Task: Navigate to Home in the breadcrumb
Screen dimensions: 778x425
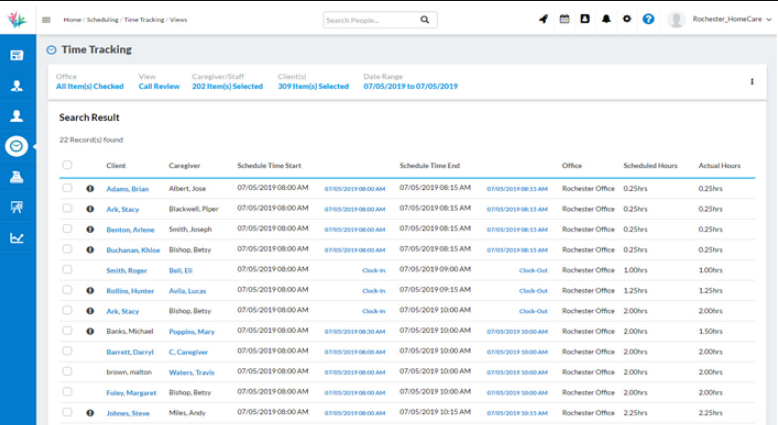Action: 72,19
